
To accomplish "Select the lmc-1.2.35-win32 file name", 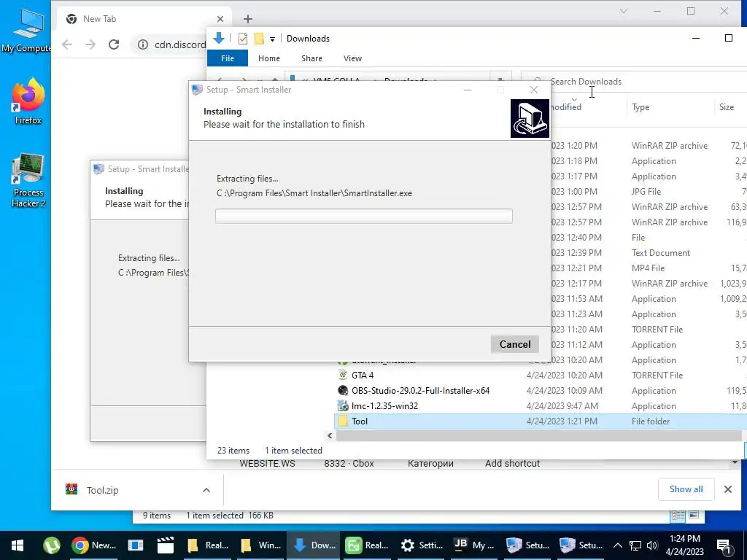I will [x=385, y=405].
